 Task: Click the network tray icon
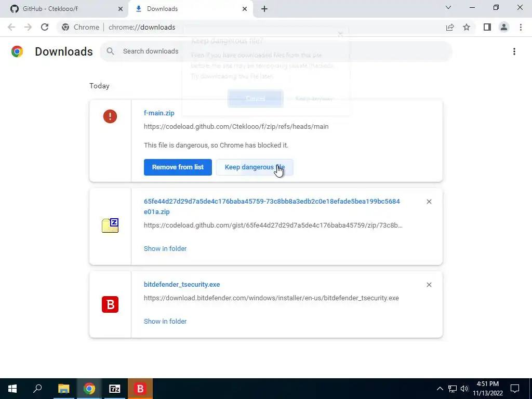point(453,389)
